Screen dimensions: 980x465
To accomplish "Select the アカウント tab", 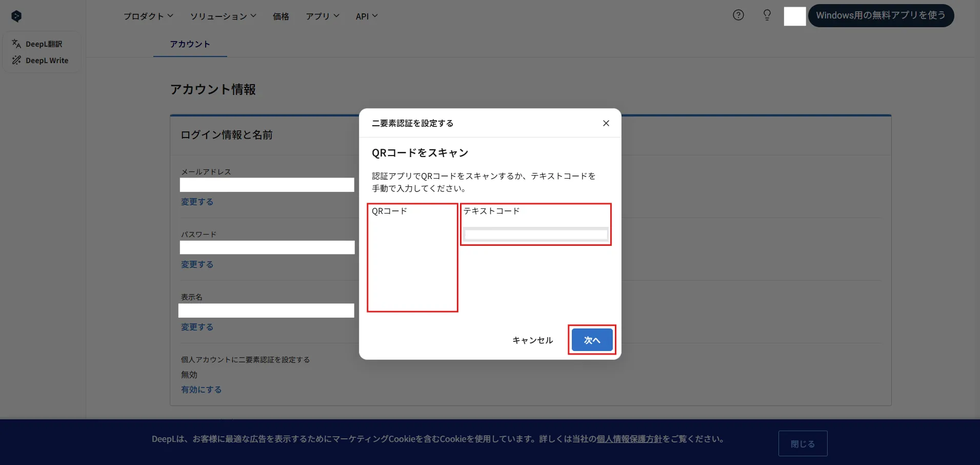I will click(190, 44).
